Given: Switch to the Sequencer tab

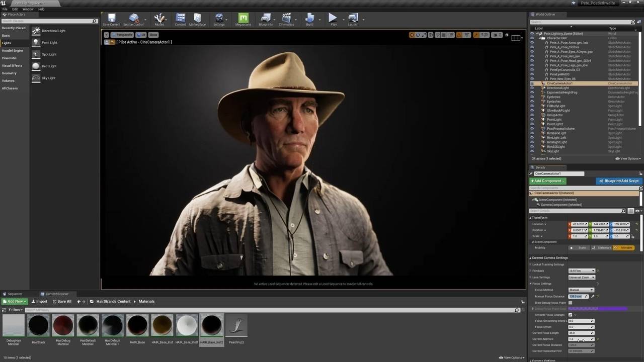Looking at the screenshot, I should [15, 294].
